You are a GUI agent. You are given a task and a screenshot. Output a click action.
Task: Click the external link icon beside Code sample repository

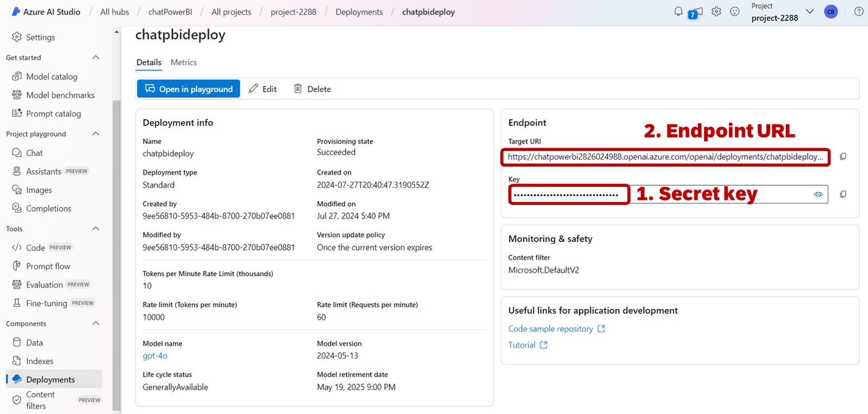point(601,329)
